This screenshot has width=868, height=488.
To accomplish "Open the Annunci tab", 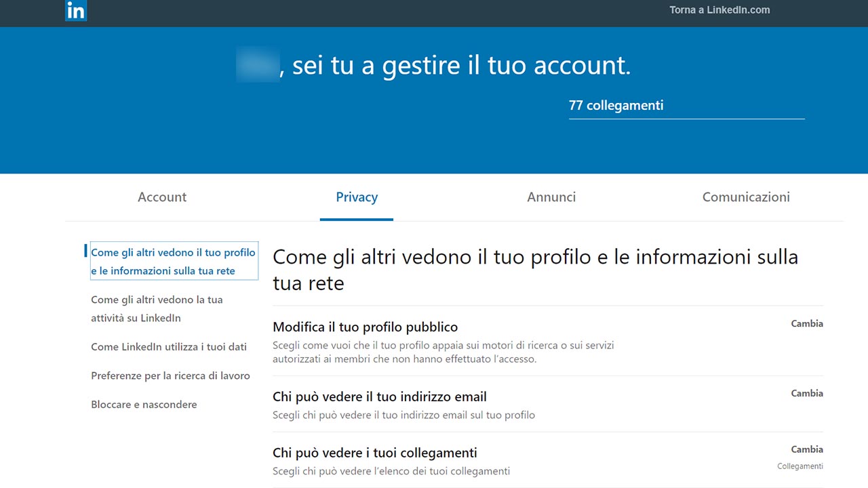I will (551, 197).
